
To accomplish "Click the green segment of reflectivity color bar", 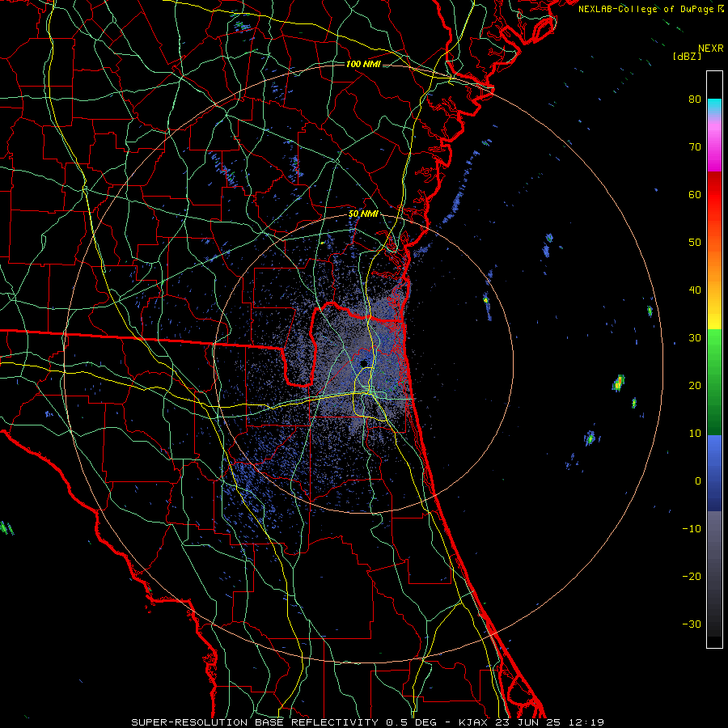I will [714, 382].
